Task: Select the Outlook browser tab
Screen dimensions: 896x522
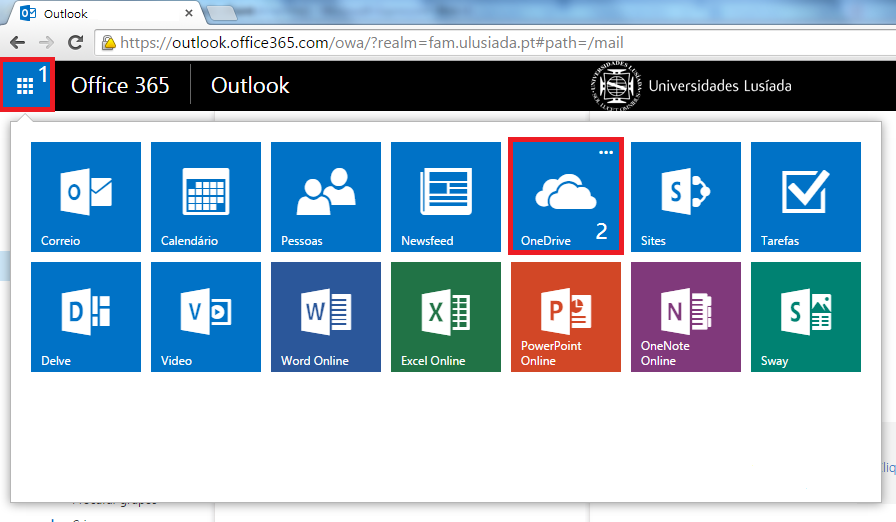Action: (106, 13)
